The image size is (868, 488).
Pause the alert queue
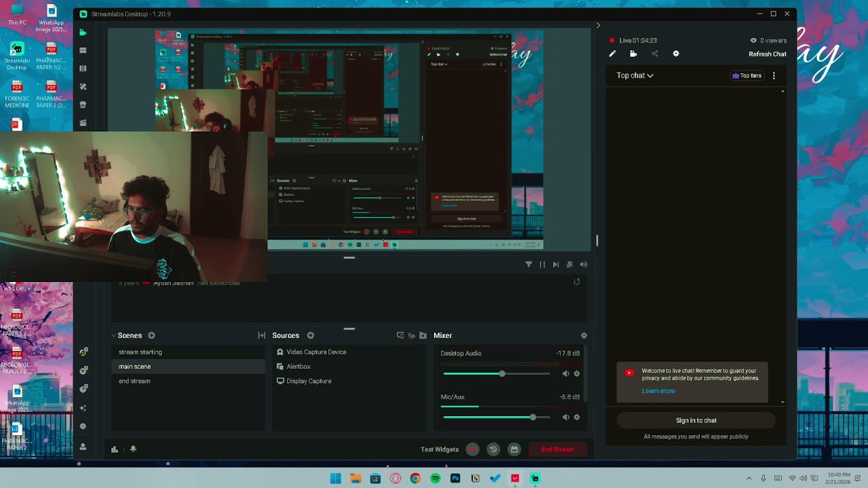[542, 264]
